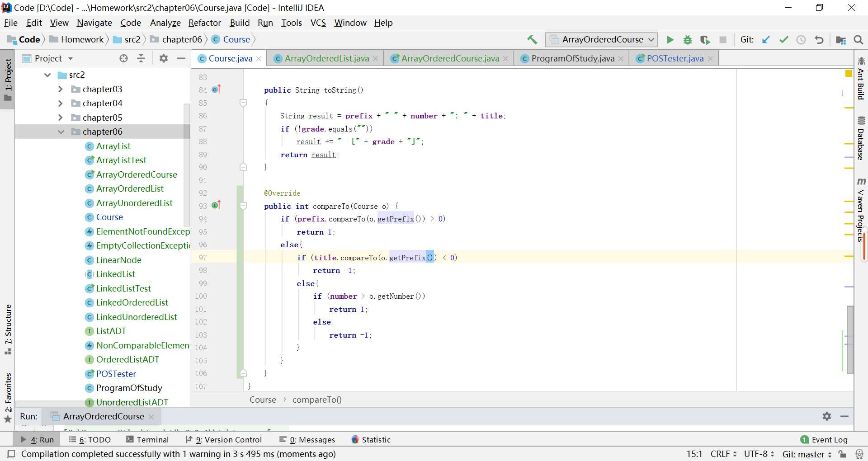This screenshot has height=461, width=868.
Task: Open the Refactor menu
Action: click(205, 23)
